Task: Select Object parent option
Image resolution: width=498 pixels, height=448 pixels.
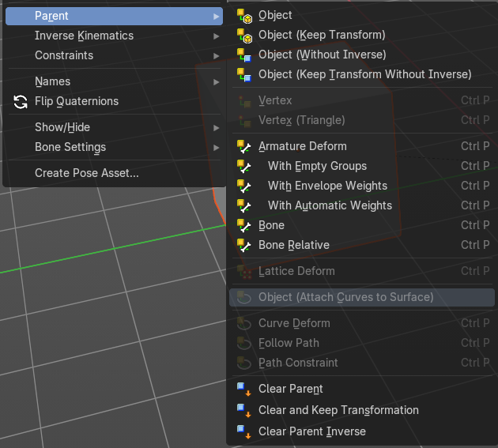Action: pos(362,15)
